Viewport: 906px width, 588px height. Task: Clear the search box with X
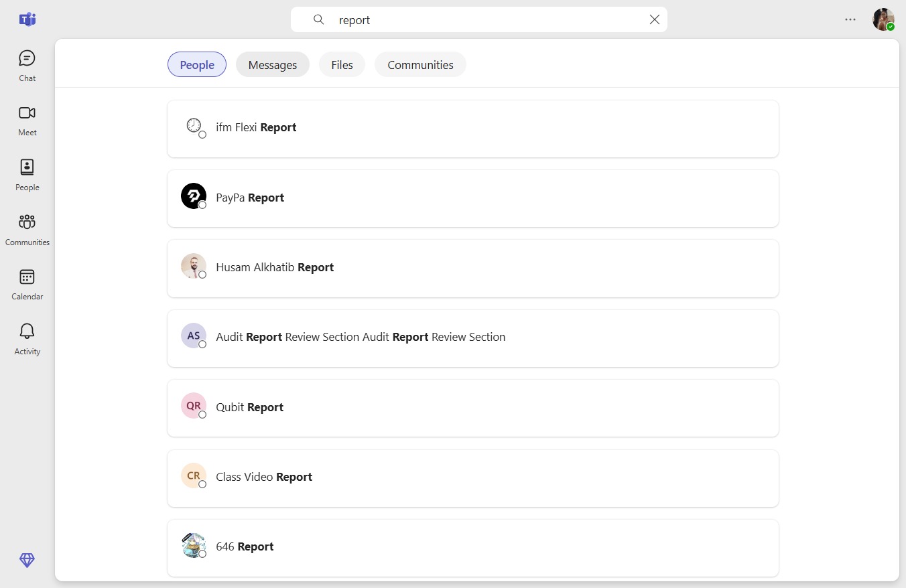click(655, 19)
